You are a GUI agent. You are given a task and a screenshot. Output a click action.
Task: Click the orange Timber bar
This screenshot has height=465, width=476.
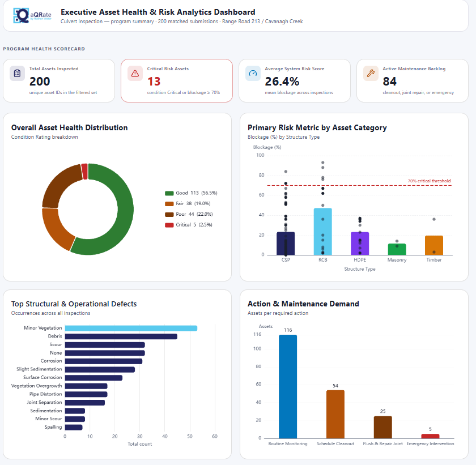pyautogui.click(x=434, y=245)
